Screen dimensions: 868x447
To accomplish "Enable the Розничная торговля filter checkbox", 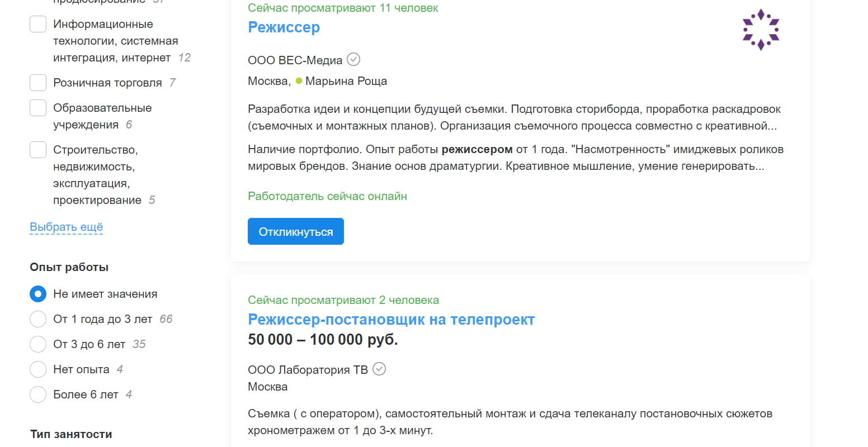I will click(x=37, y=82).
